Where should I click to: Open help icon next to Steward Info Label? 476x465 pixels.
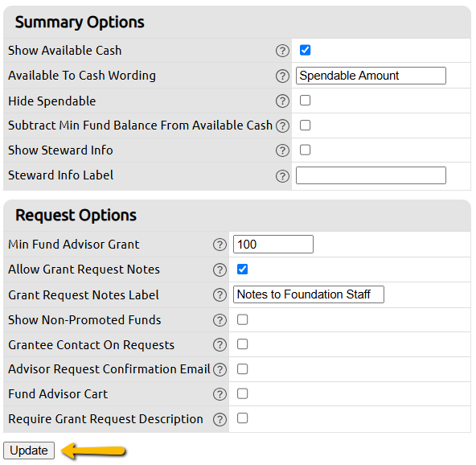(282, 176)
